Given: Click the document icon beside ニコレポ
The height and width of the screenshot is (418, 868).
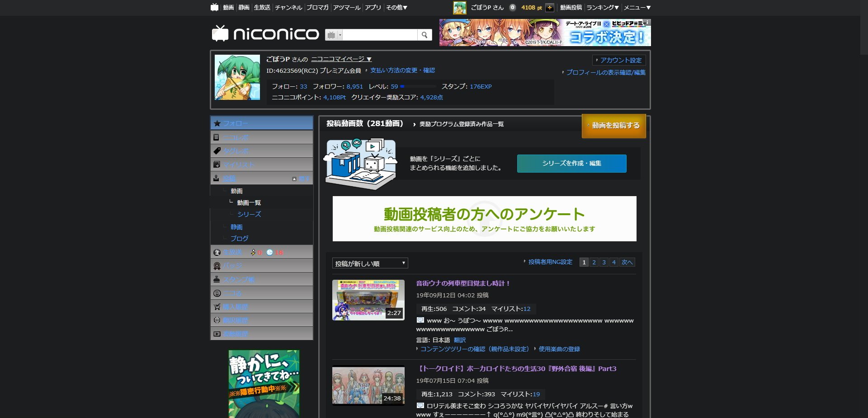Looking at the screenshot, I should pos(217,137).
